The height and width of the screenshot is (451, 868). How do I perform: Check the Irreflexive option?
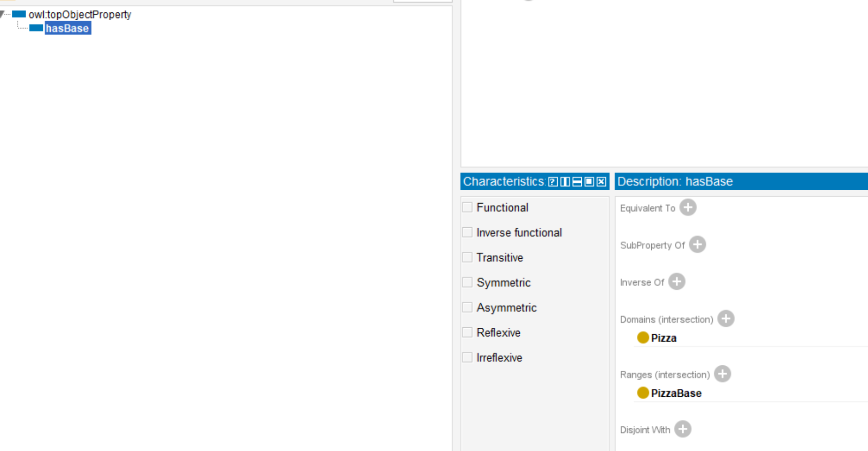tap(467, 357)
